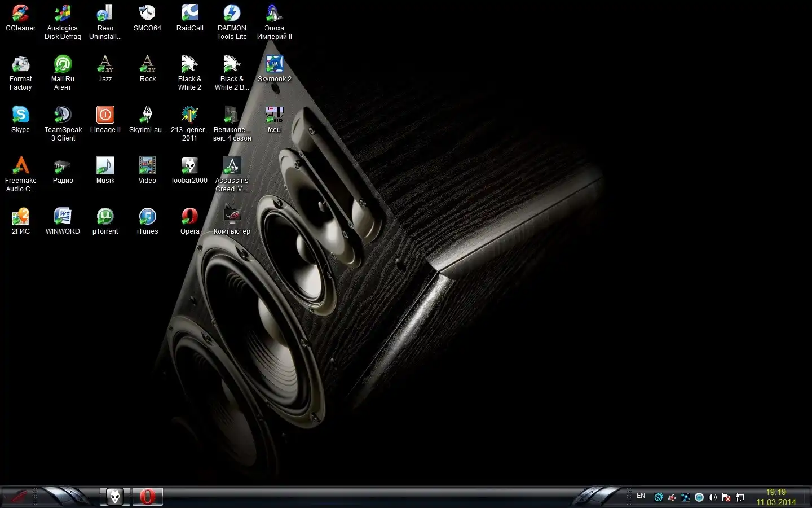Open the volume speaker tray icon
The width and height of the screenshot is (812, 508).
712,497
